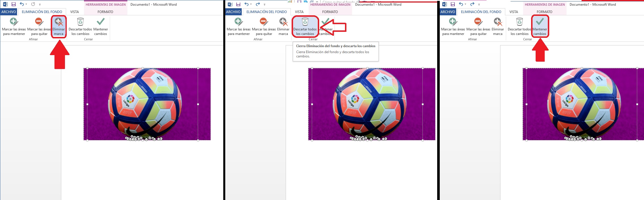Image resolution: width=644 pixels, height=200 pixels.
Task: Choose Marcar las áreas para mantener, middle window
Action: click(x=239, y=27)
